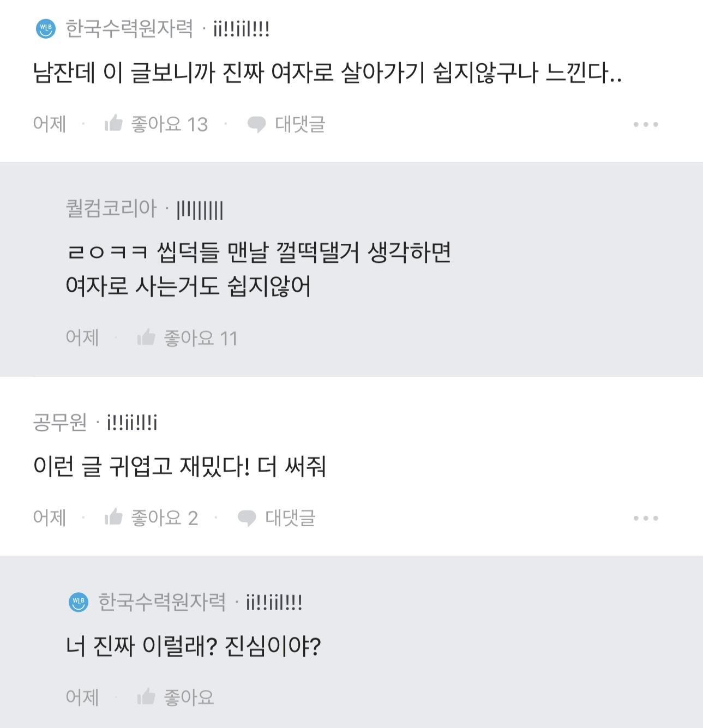Image resolution: width=703 pixels, height=728 pixels.
Task: Open 한국수력원자력 author name at top
Action: tap(129, 28)
